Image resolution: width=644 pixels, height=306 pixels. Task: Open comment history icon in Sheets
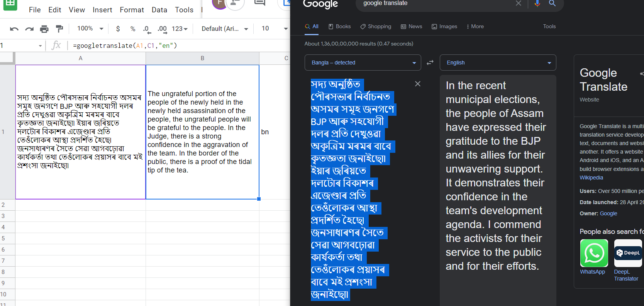click(260, 3)
